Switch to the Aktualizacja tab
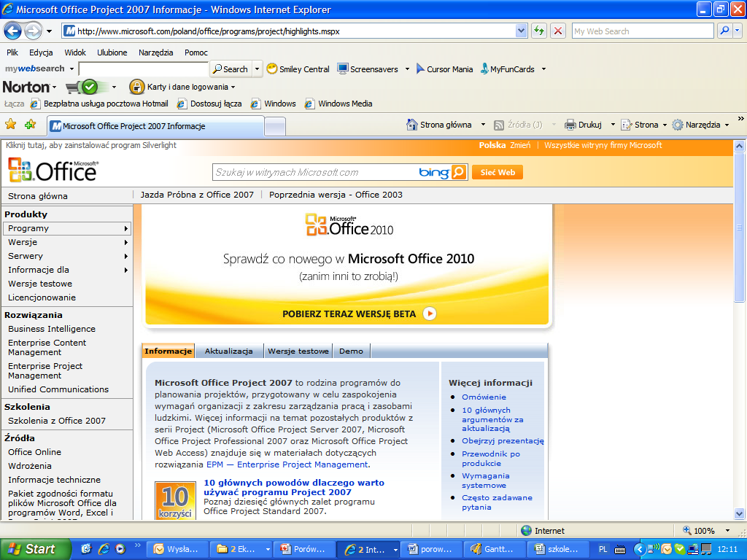This screenshot has height=560, width=747. click(228, 351)
